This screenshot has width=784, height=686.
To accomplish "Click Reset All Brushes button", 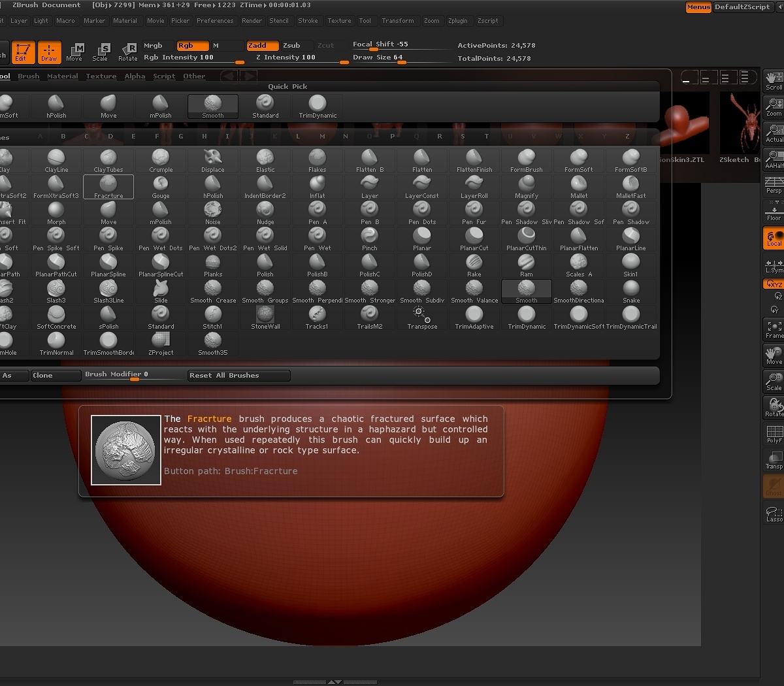I will pyautogui.click(x=239, y=376).
